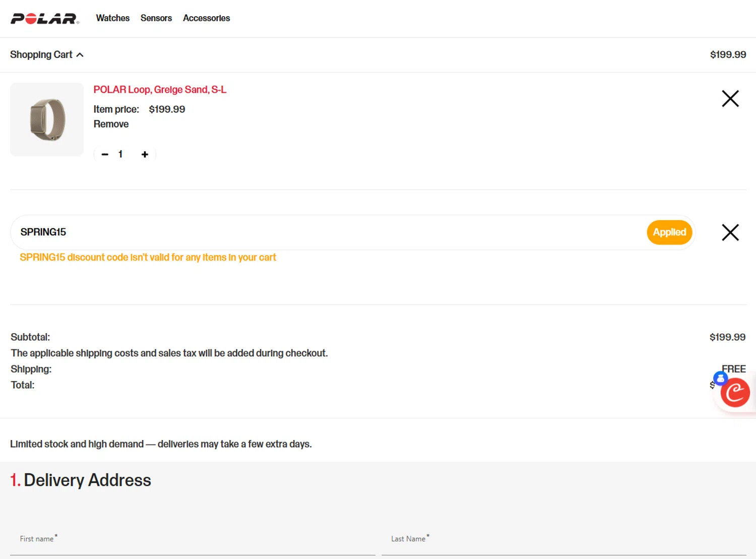Click the POLAR Loop product thumbnail
This screenshot has width=756, height=559.
[47, 119]
